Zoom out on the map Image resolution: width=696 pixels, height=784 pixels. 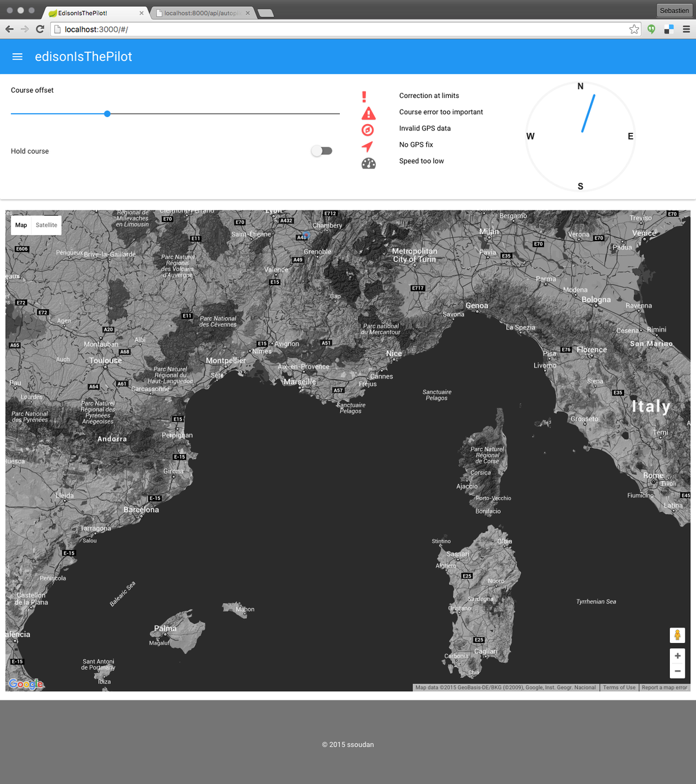[x=677, y=671]
